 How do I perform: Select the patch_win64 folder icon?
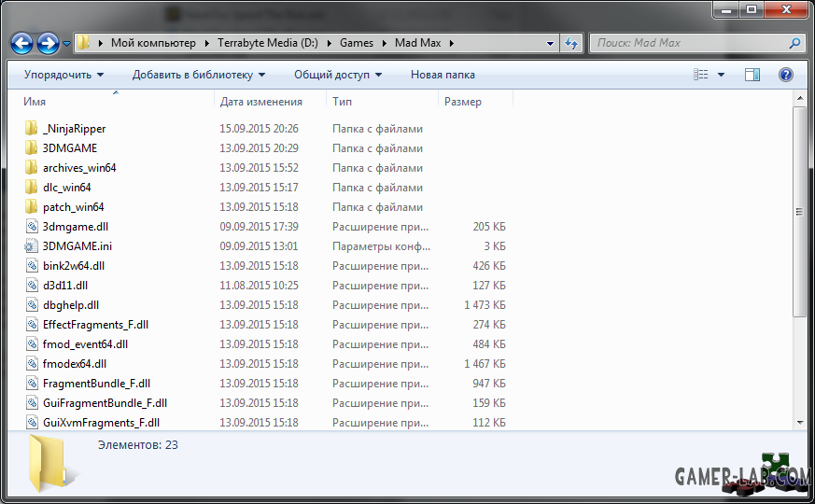(x=31, y=206)
